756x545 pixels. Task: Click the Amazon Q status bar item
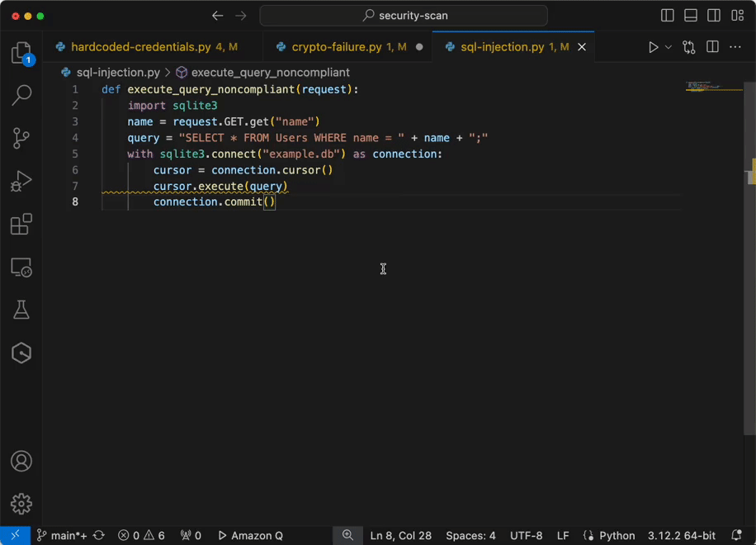click(x=250, y=535)
